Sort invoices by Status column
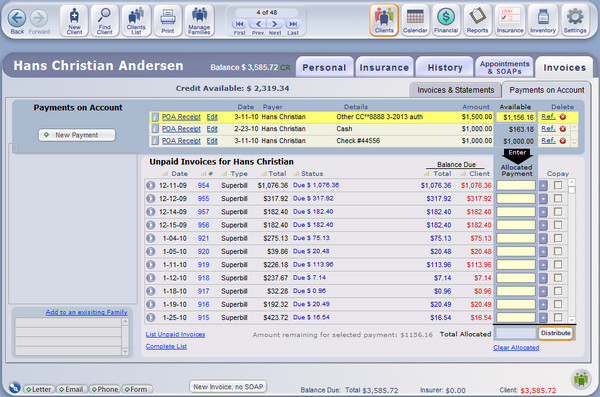 (x=308, y=174)
